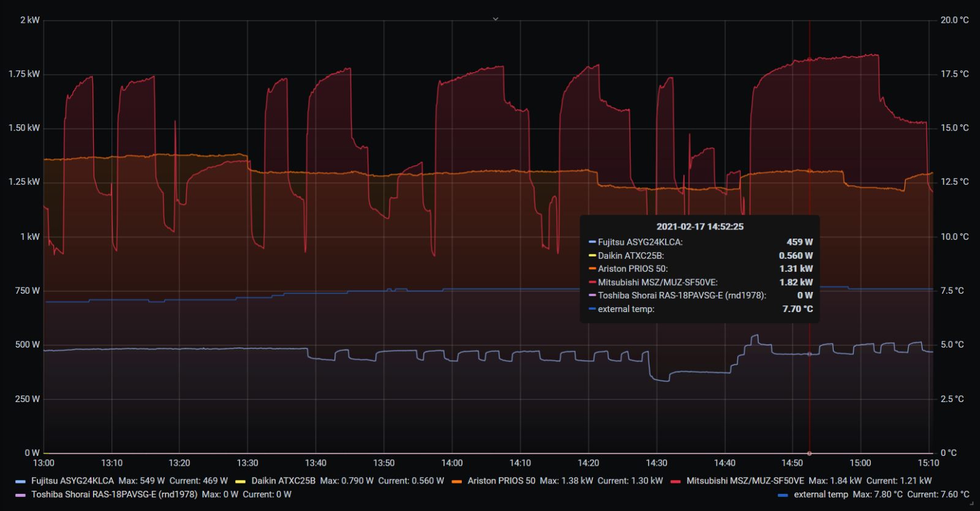Click the "5.0 °C" right axis label

[x=952, y=345]
